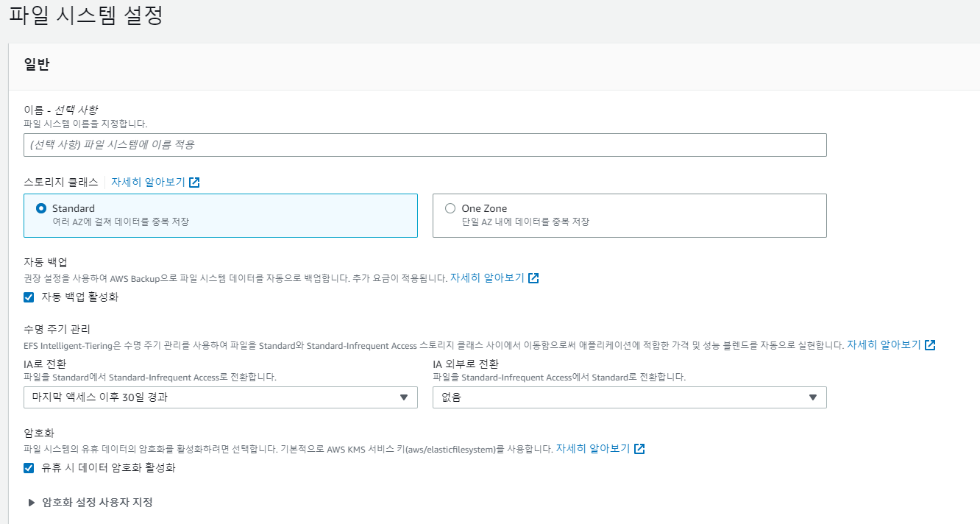Open 자세히 알아보기 link in 자동 백업 section
Viewport: 980px width, 524px height.
pos(487,278)
